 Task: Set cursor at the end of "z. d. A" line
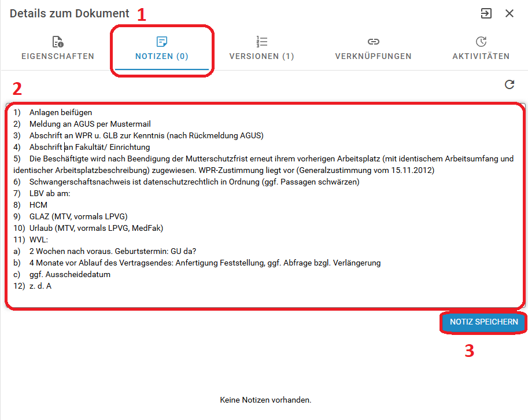[52, 286]
